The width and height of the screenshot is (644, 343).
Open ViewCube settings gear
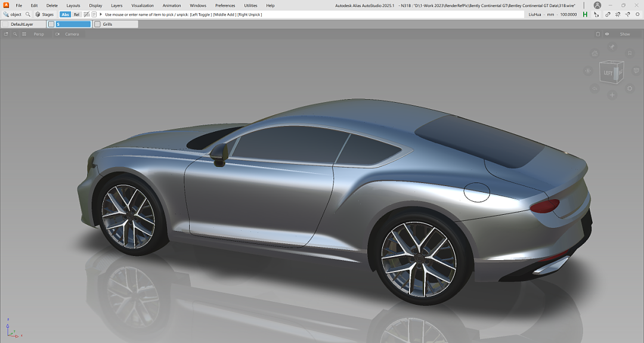[x=630, y=88]
